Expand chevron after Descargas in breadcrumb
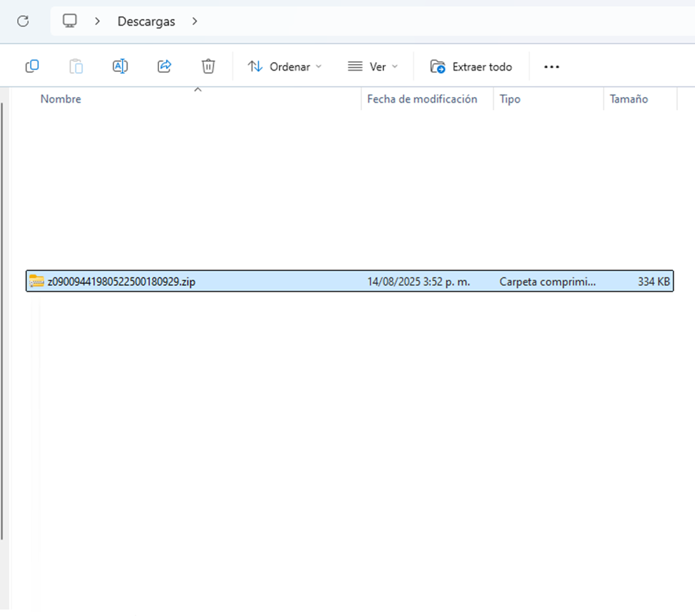The image size is (695, 616). pyautogui.click(x=195, y=21)
